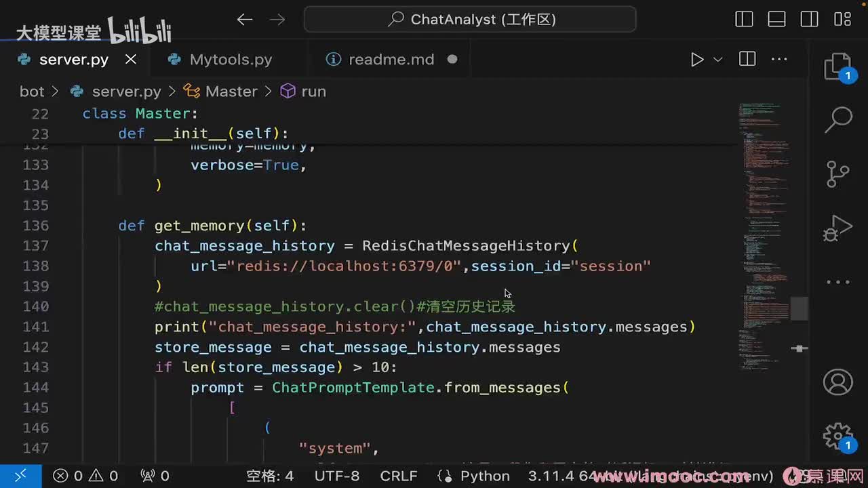Screen dimensions: 868x488
Task: Go back using the left arrow
Action: [245, 20]
